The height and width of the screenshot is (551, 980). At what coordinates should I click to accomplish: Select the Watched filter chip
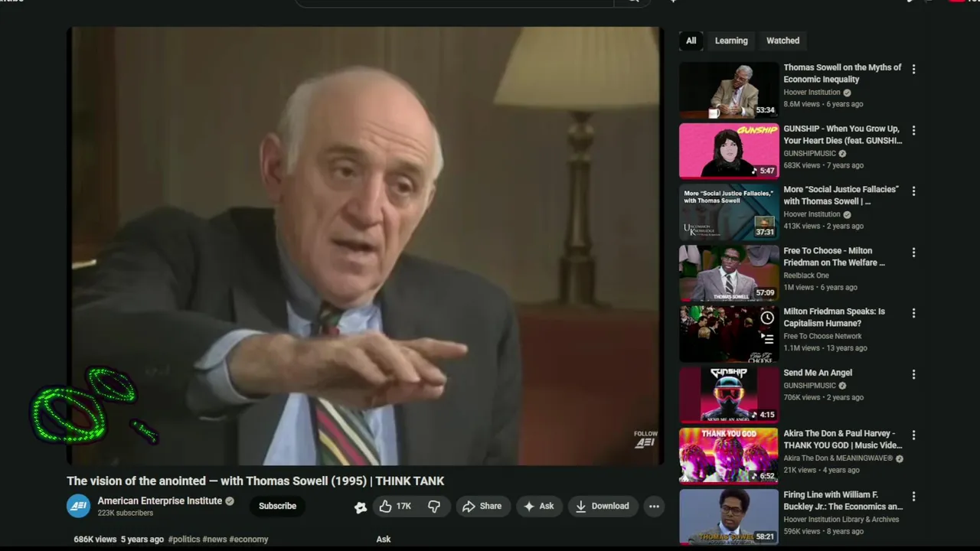782,41
